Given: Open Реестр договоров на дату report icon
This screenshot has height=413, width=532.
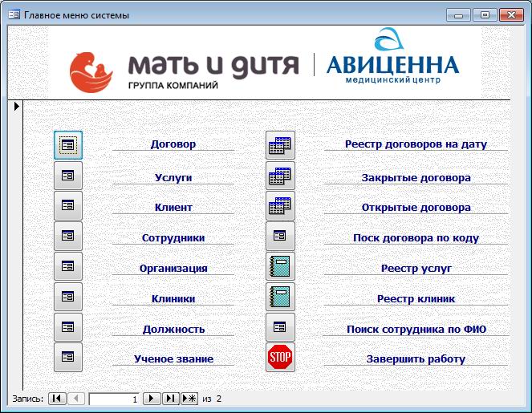Looking at the screenshot, I should [x=280, y=145].
